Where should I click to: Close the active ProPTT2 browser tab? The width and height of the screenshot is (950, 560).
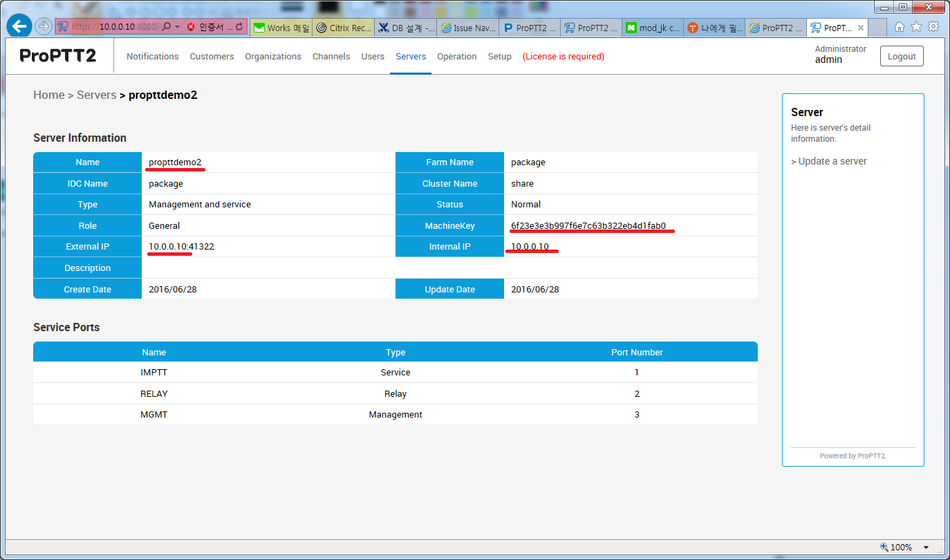tap(860, 28)
